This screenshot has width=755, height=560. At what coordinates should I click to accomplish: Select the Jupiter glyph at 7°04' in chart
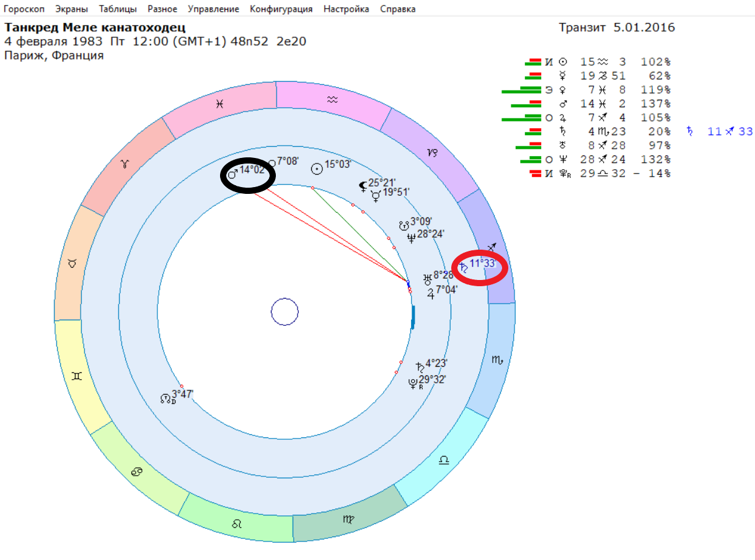coord(431,293)
